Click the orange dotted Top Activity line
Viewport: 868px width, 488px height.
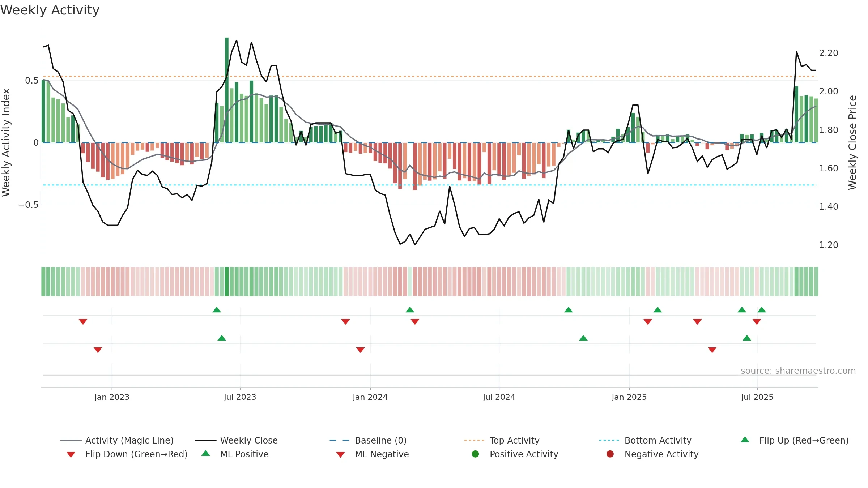(430, 76)
